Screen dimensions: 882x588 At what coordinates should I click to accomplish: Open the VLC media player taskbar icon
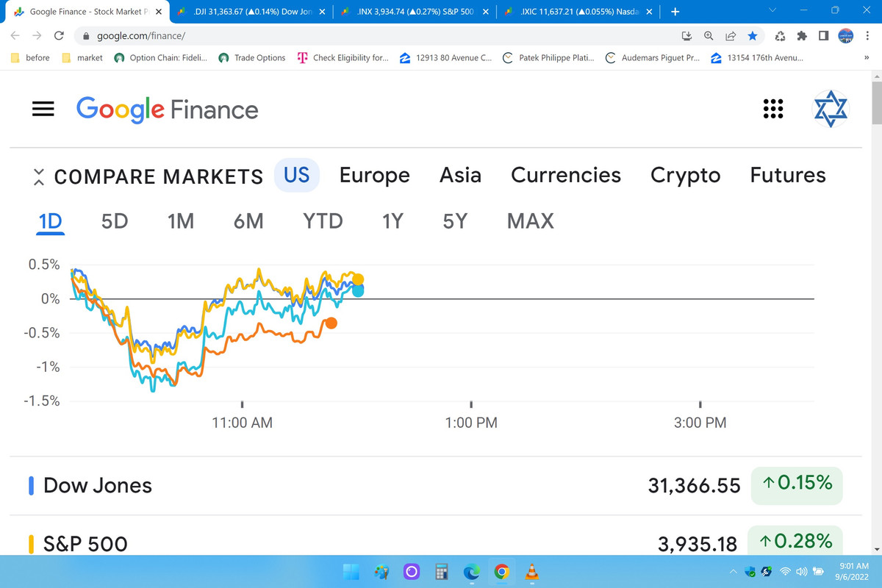click(531, 572)
